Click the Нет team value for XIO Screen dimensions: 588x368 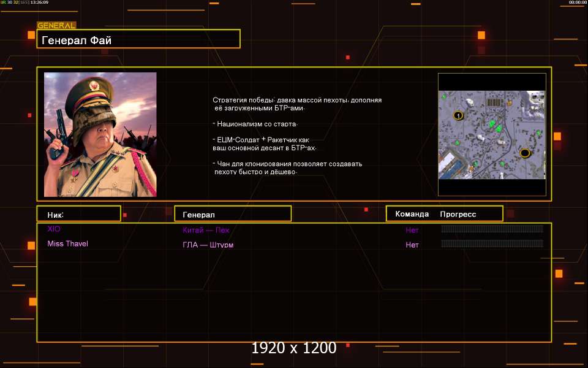pos(412,230)
